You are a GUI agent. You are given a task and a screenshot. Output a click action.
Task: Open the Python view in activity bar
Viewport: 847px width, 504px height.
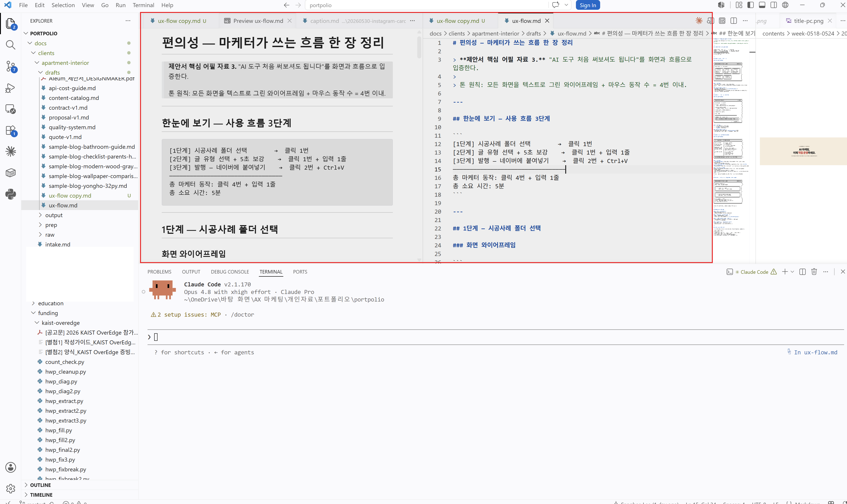[x=10, y=194]
